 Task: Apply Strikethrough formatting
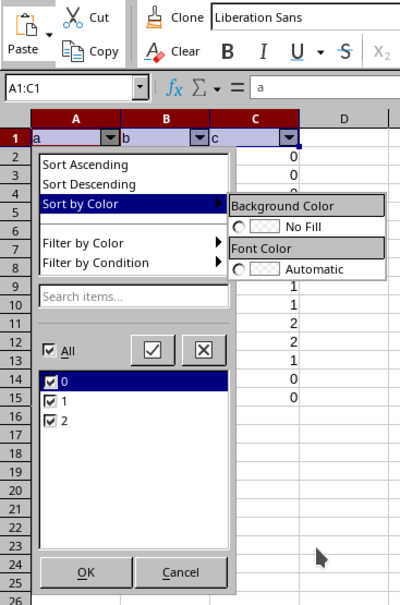tap(345, 51)
